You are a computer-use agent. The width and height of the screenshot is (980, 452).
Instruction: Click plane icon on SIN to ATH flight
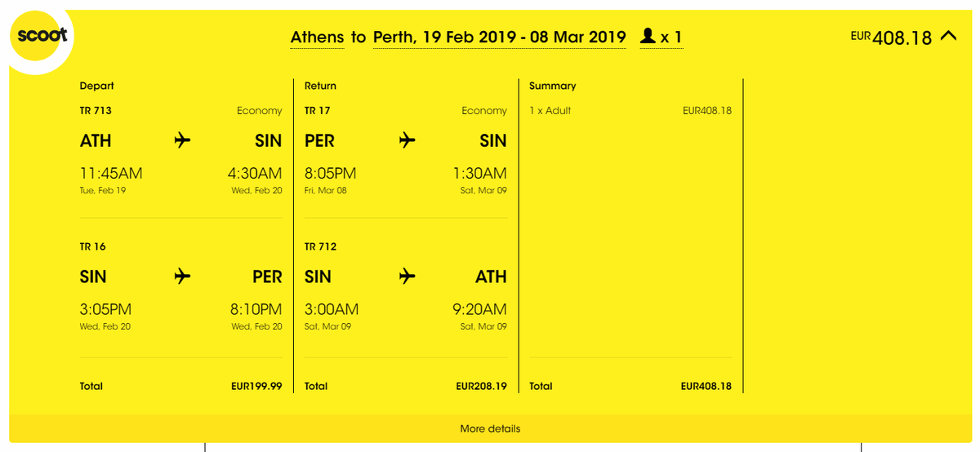point(407,277)
